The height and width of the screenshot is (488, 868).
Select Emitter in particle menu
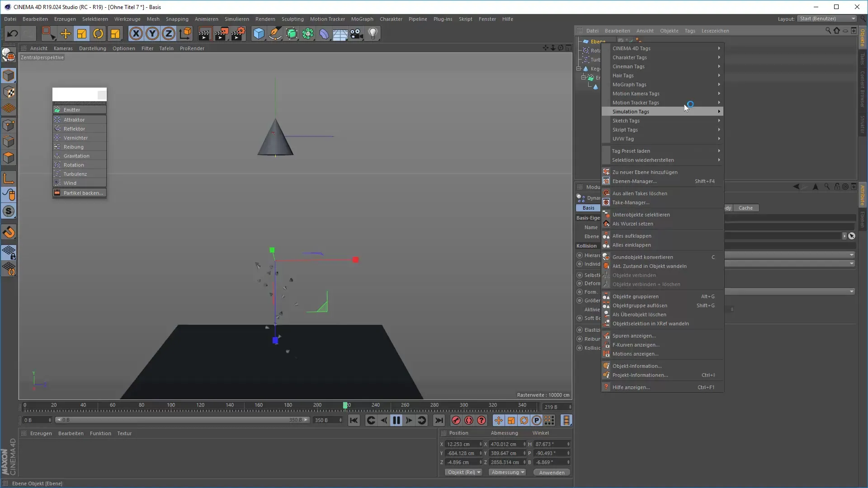pos(80,110)
